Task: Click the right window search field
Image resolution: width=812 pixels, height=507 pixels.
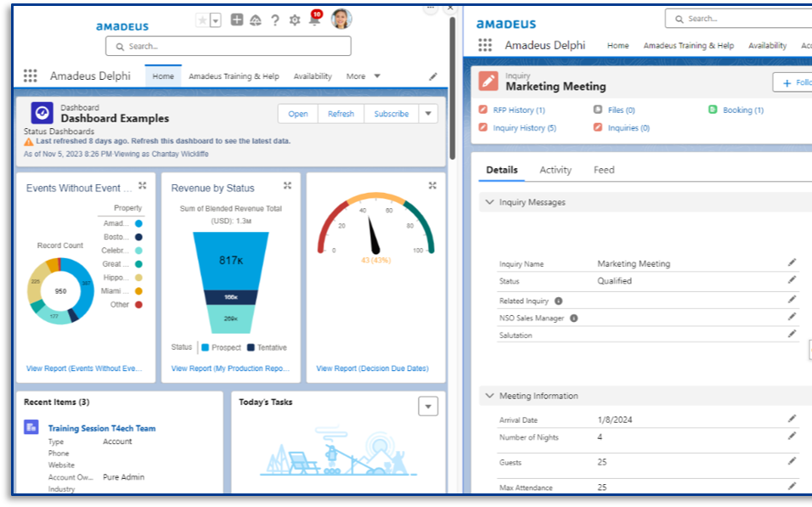Action: [738, 19]
